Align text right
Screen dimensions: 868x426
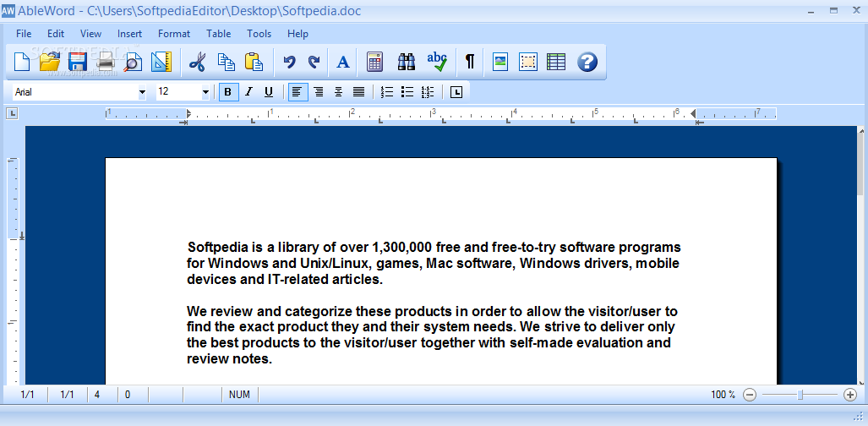(319, 92)
